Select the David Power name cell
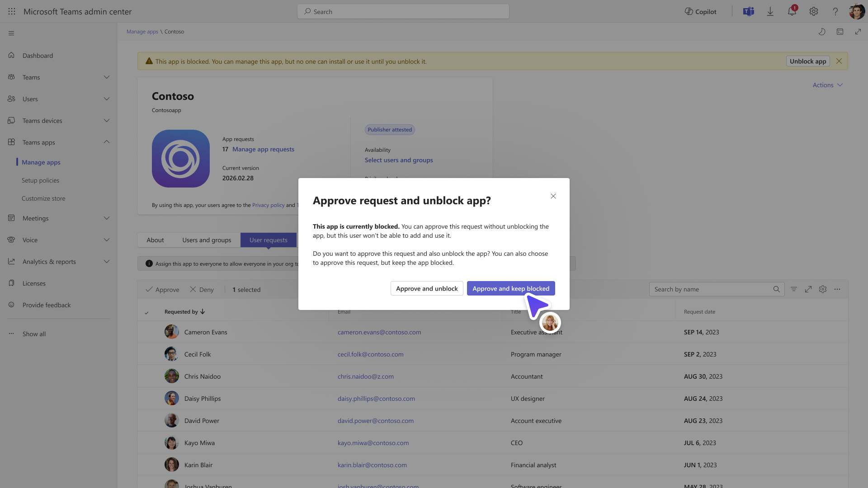868x488 pixels. pos(202,421)
